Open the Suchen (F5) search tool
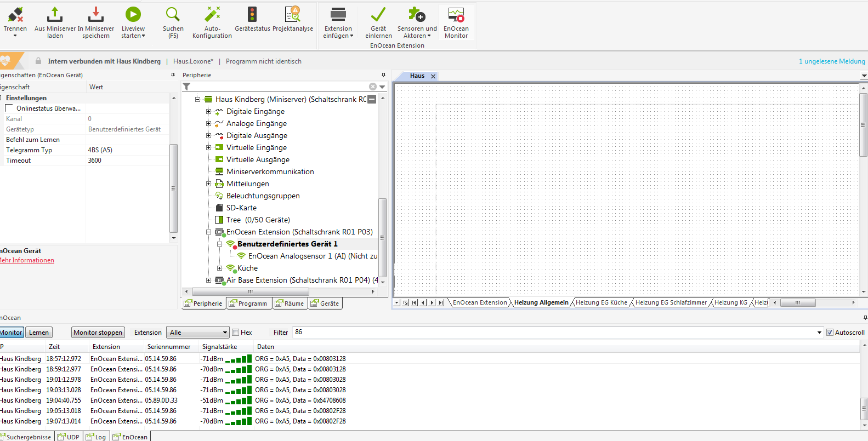The width and height of the screenshot is (868, 441). tap(173, 15)
